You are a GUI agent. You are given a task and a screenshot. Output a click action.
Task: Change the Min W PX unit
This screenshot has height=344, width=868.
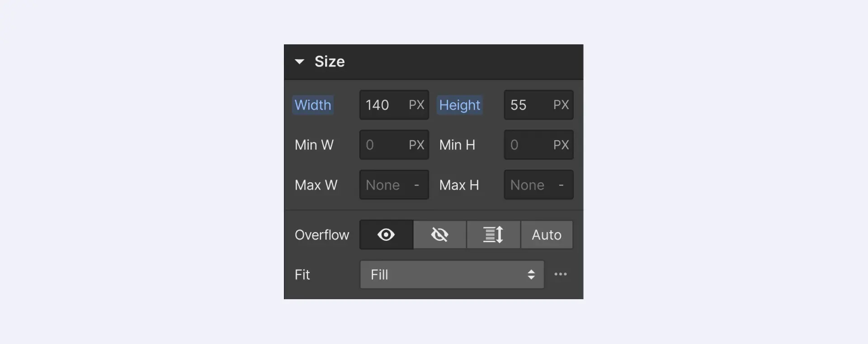tap(416, 145)
